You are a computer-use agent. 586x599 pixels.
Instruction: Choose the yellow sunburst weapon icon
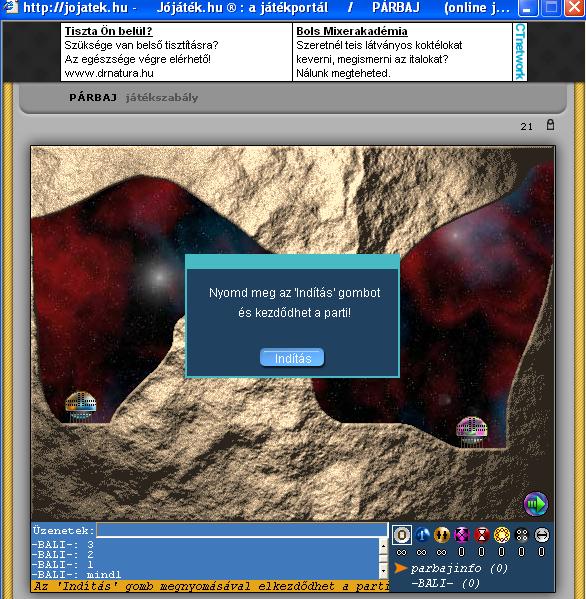pos(502,535)
